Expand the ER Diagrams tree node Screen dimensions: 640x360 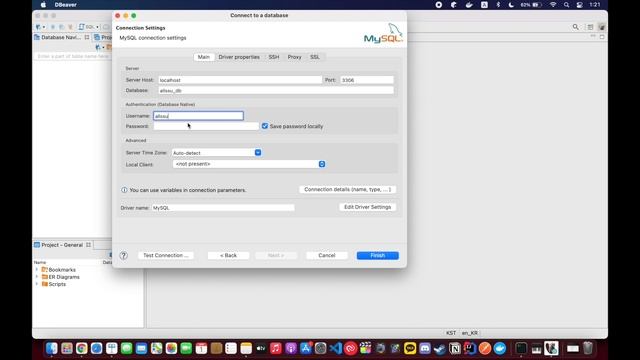[x=37, y=277]
